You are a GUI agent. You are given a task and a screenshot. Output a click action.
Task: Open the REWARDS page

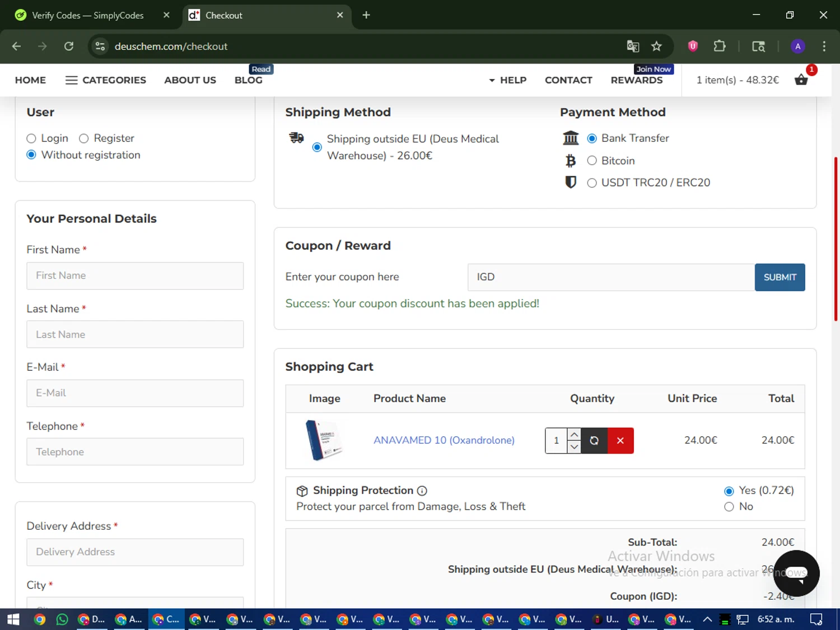[637, 80]
